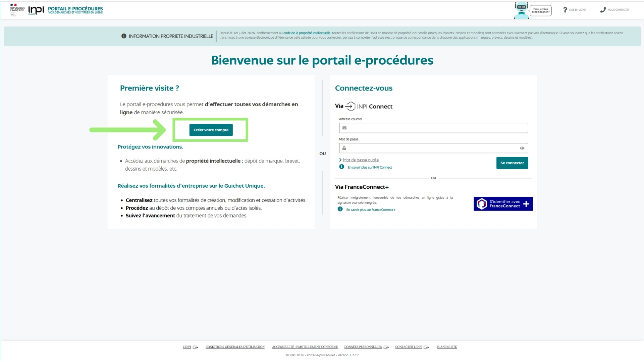Click the INPI Connect arrow logo
The image size is (644, 362).
tap(350, 106)
